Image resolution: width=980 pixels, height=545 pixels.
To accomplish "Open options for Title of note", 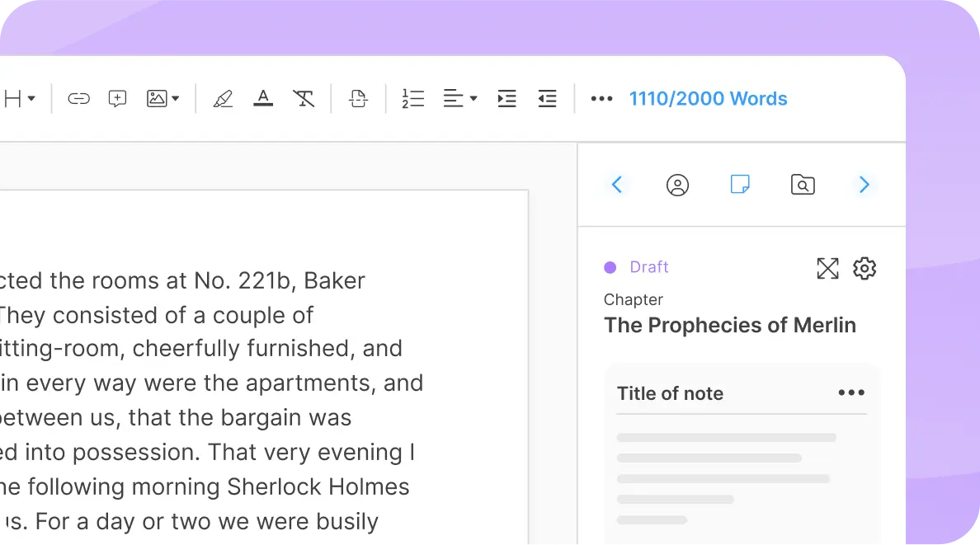I will tap(850, 393).
